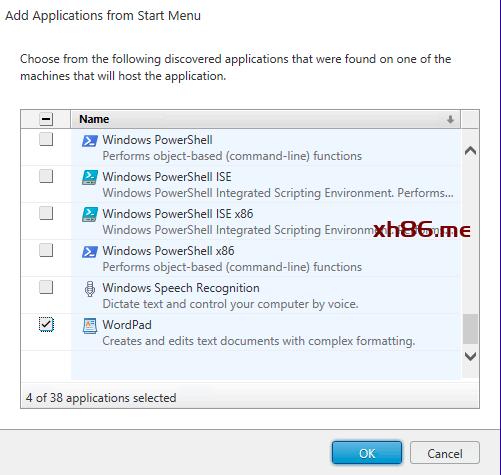Image resolution: width=501 pixels, height=475 pixels.
Task: Check the Windows PowerShell checkbox
Action: pyautogui.click(x=46, y=139)
